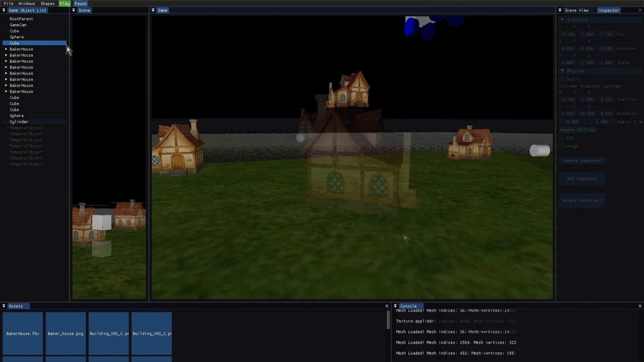Enable the Hinge constraint checkbox
Viewport: 644px width, 362px height.
click(563, 146)
